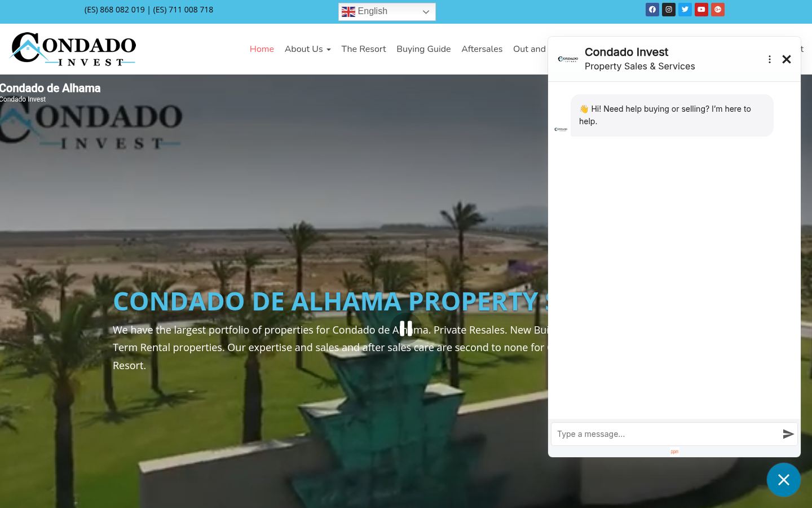Click the round blue chat launcher button
Image resolution: width=812 pixels, height=508 pixels.
tap(784, 480)
